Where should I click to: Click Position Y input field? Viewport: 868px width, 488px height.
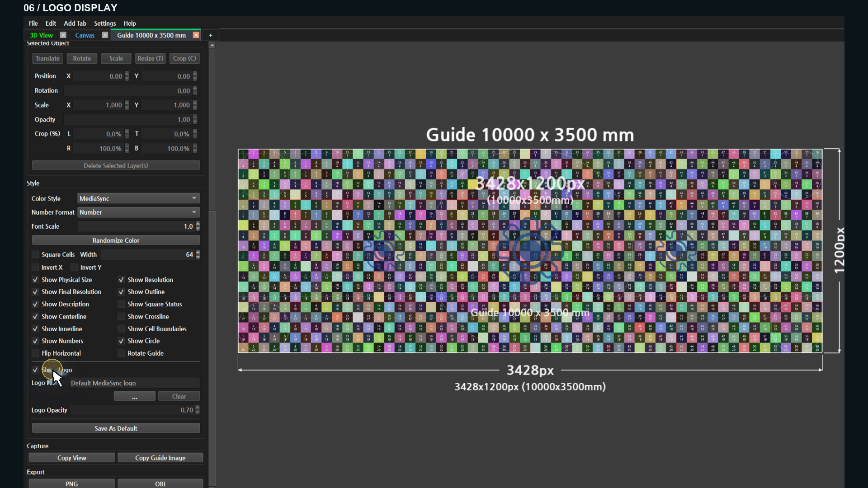click(167, 76)
